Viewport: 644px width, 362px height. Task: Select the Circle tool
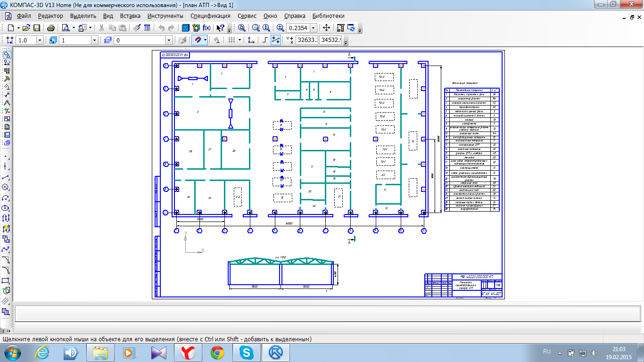click(x=6, y=187)
